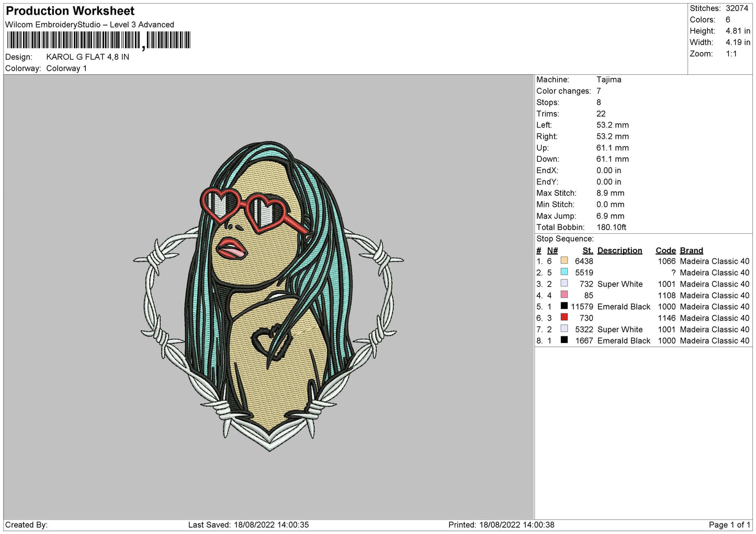Click the Left value "53.2 mm"
Viewport: 756px width, 534px height.
pyautogui.click(x=613, y=125)
